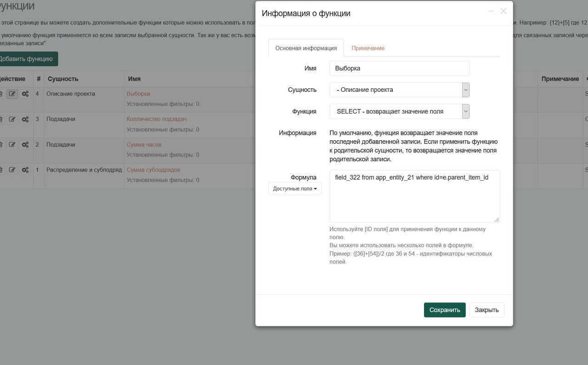Expand the Функция select list
The width and height of the screenshot is (588, 365).
pyautogui.click(x=400, y=111)
